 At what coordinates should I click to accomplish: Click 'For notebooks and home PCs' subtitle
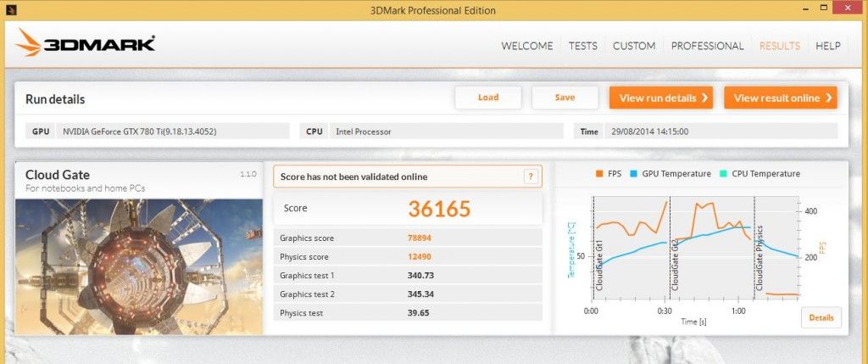coord(86,188)
